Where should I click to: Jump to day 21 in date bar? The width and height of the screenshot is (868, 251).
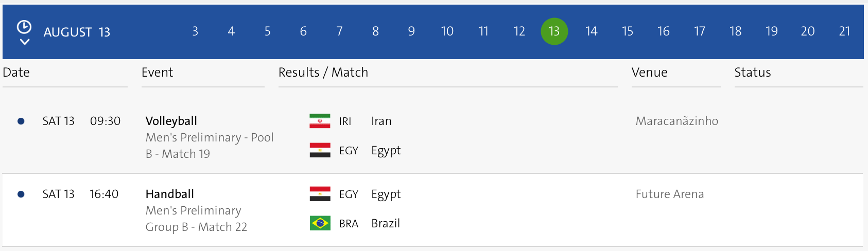click(844, 31)
